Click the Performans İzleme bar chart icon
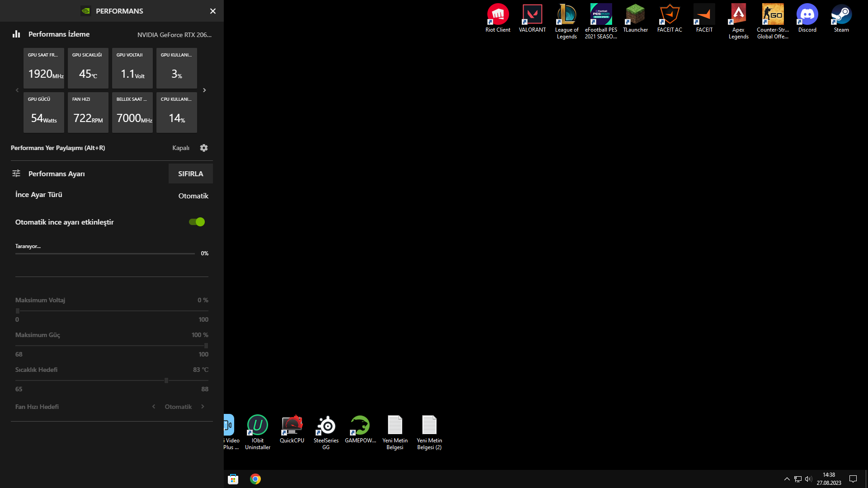The image size is (868, 488). tap(16, 34)
